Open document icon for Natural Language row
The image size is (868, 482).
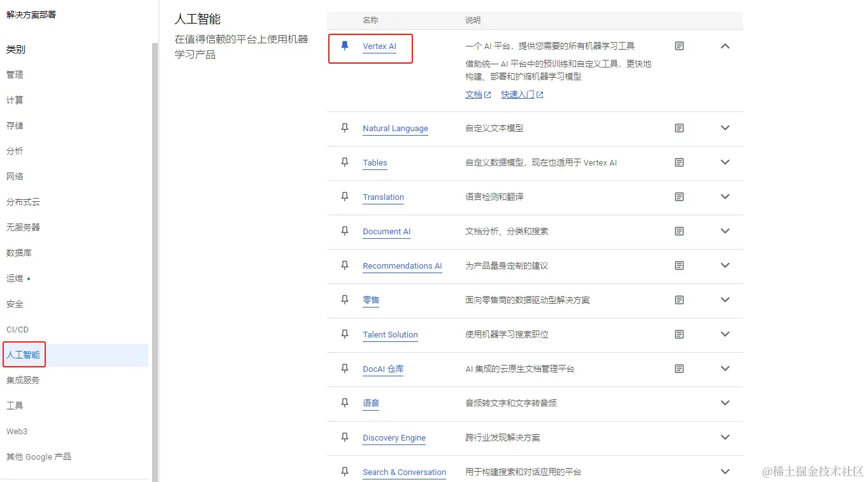(x=679, y=128)
